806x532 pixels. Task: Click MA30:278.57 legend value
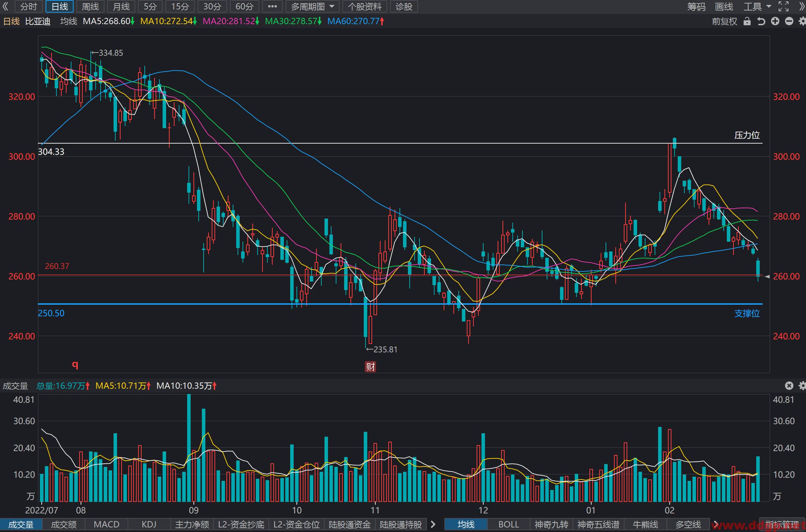coord(293,21)
